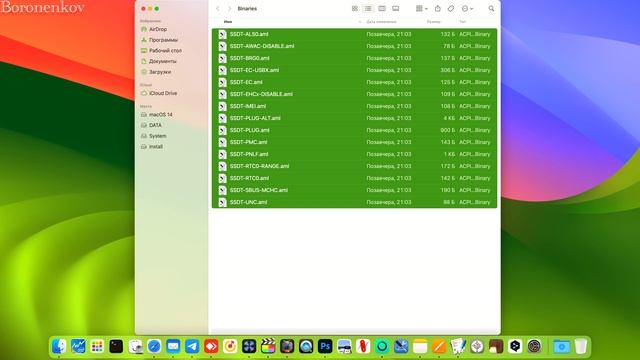Sort by the name column header

(x=228, y=22)
